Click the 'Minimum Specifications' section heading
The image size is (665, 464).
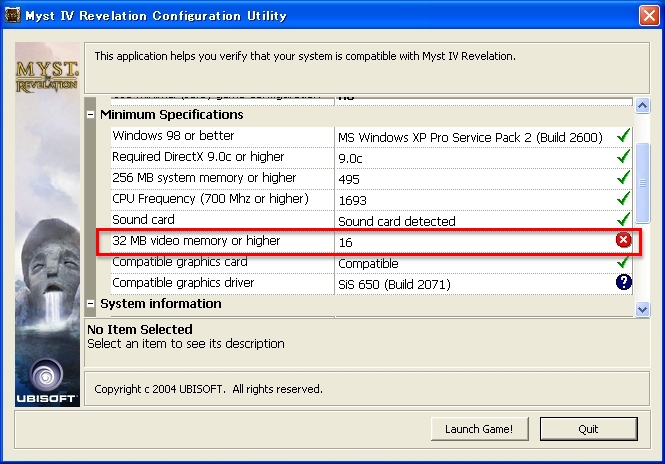(x=172, y=115)
